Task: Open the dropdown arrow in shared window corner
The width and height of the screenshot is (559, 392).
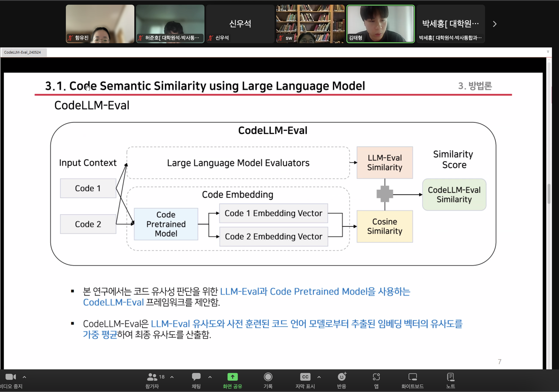Action: [x=548, y=52]
